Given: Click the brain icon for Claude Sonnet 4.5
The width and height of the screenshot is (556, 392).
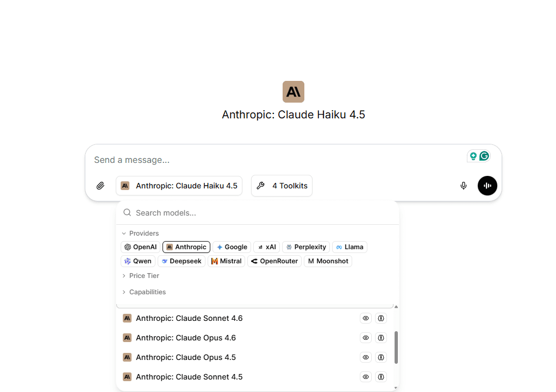Looking at the screenshot, I should point(381,377).
